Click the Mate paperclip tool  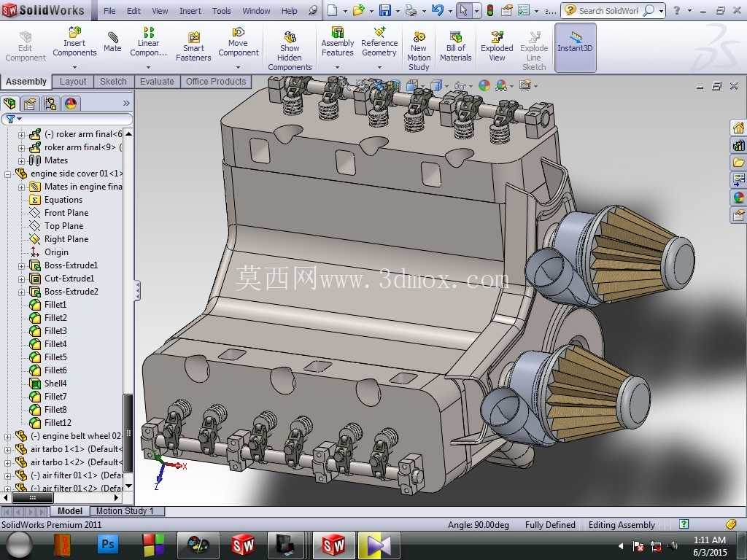[x=112, y=42]
